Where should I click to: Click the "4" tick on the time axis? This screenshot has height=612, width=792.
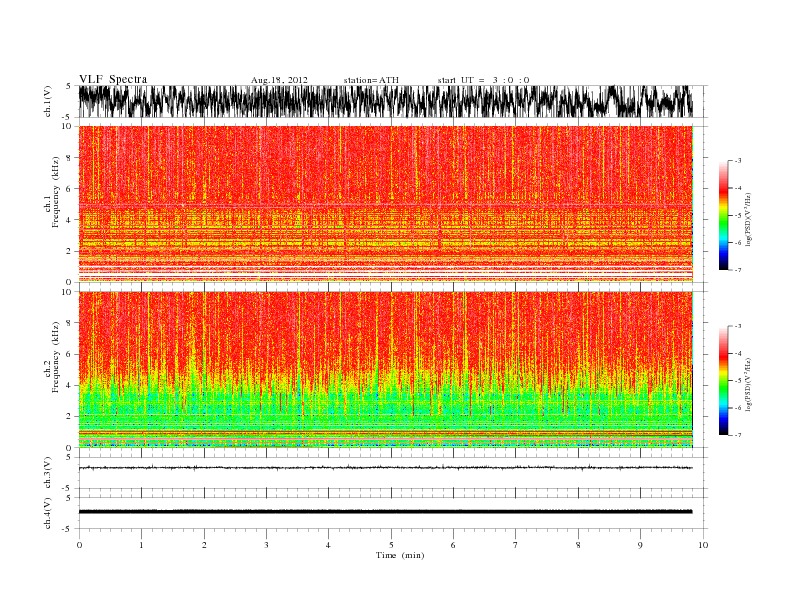pyautogui.click(x=329, y=545)
